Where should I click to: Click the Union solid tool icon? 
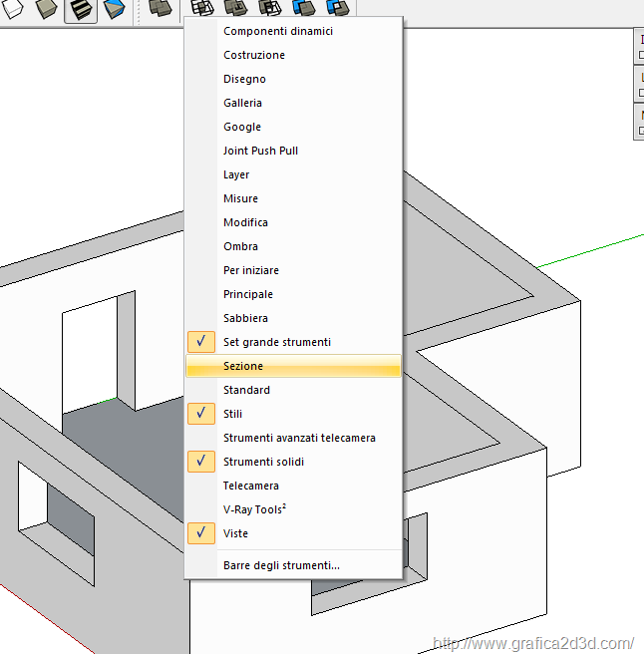pos(235,8)
